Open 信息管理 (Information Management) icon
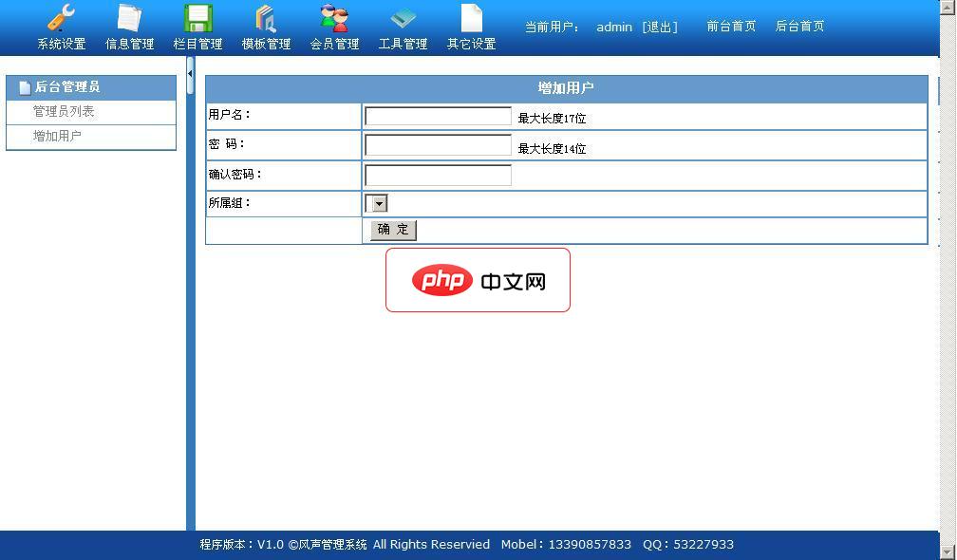Viewport: 957px width, 560px height. (x=128, y=26)
